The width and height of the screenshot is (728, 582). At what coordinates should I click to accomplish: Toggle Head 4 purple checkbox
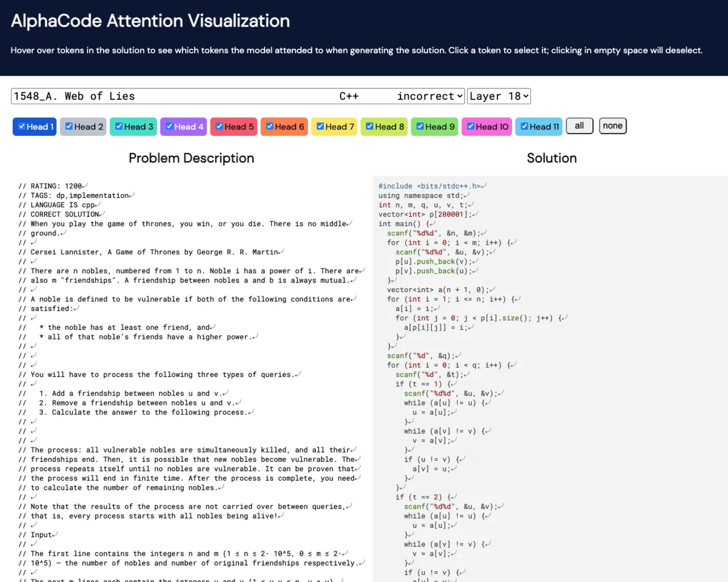pos(169,126)
